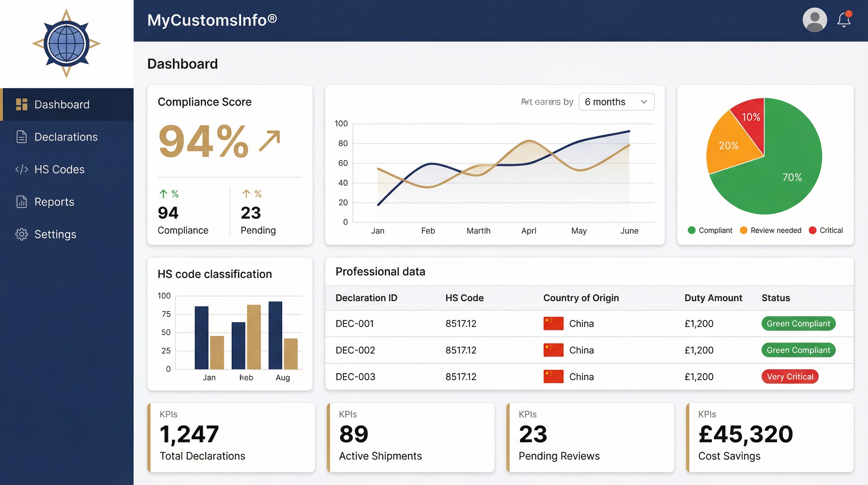Click the Reports chart icon
Image resolution: width=868 pixels, height=485 pixels.
tap(21, 202)
